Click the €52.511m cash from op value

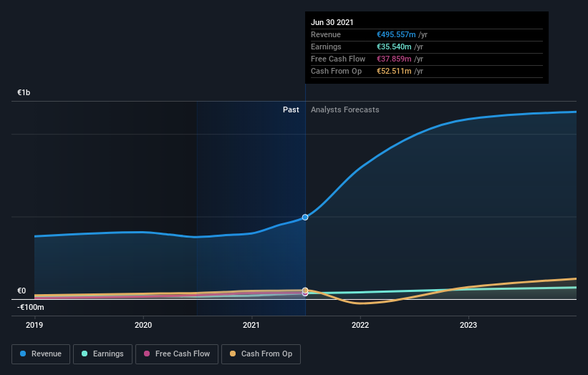pos(394,71)
